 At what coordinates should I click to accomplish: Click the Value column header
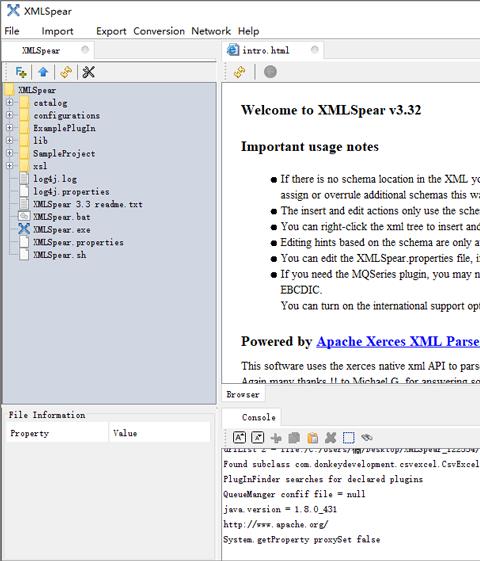[160, 433]
